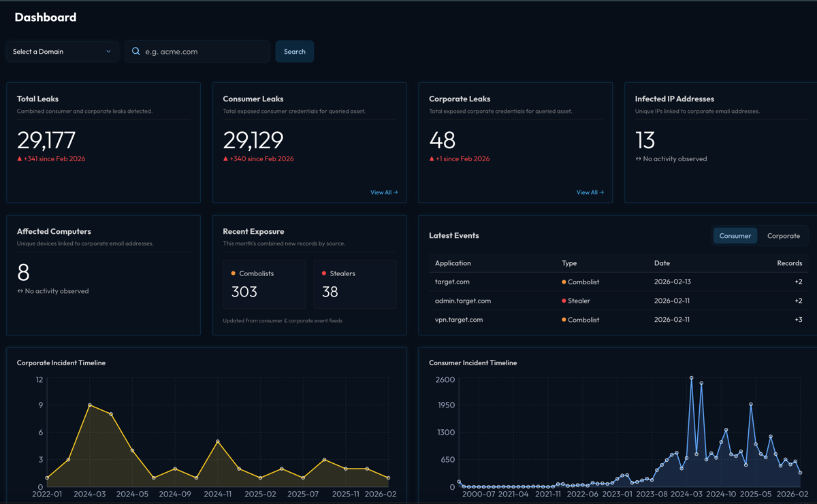Image resolution: width=817 pixels, height=504 pixels.
Task: Open the Select a Domain dropdown
Action: (62, 51)
